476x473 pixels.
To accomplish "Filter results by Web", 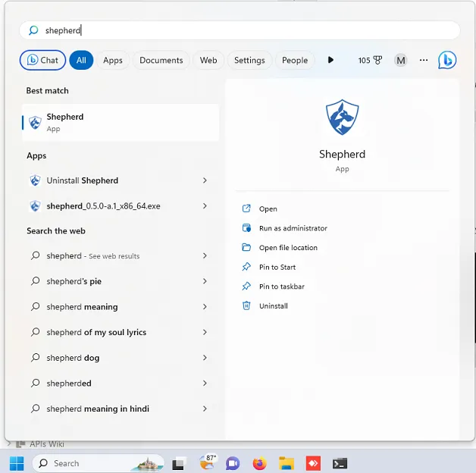I will coord(208,60).
